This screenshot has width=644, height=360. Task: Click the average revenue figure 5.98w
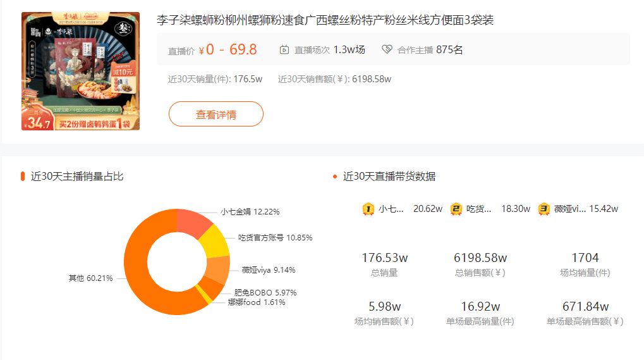(384, 307)
